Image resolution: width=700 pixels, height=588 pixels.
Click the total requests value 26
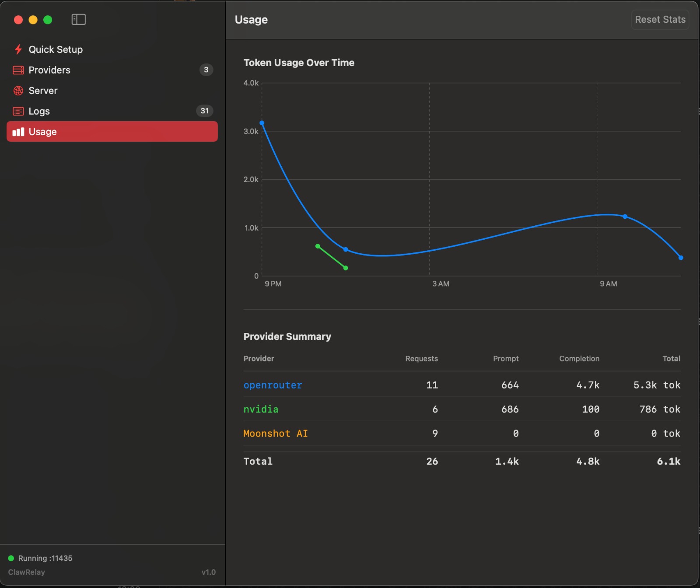point(432,461)
